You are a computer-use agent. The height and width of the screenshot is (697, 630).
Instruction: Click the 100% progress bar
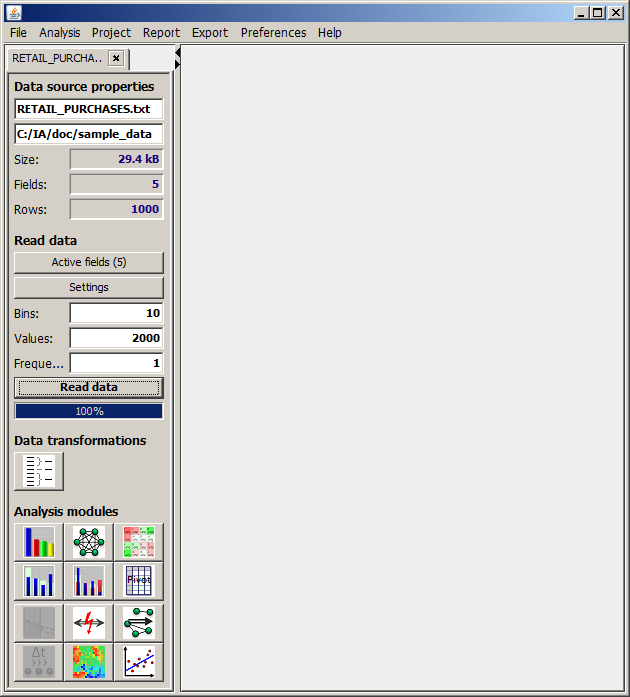[89, 411]
